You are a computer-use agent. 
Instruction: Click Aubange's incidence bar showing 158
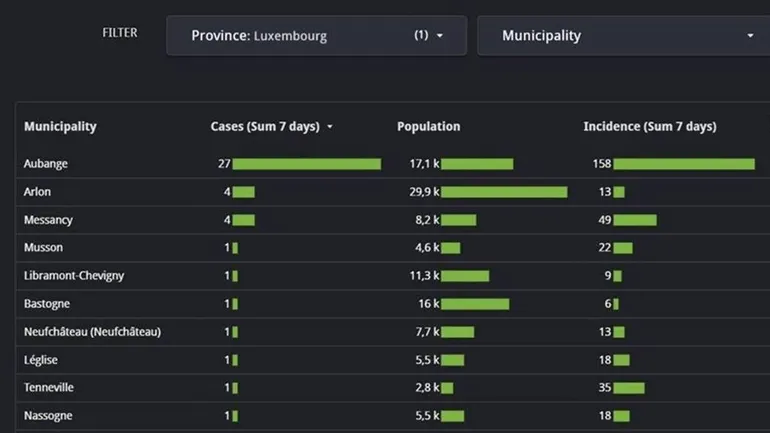click(683, 164)
